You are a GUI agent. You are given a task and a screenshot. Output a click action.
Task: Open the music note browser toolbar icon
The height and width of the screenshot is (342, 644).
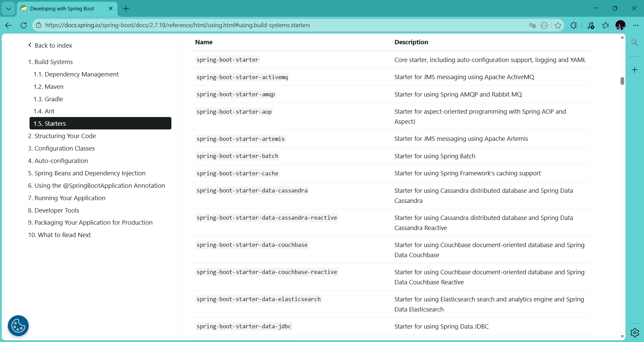click(591, 25)
